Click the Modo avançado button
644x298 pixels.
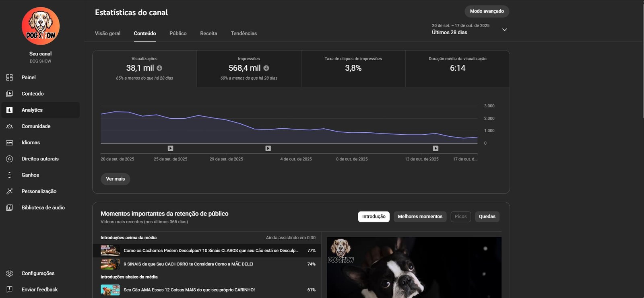(x=487, y=11)
